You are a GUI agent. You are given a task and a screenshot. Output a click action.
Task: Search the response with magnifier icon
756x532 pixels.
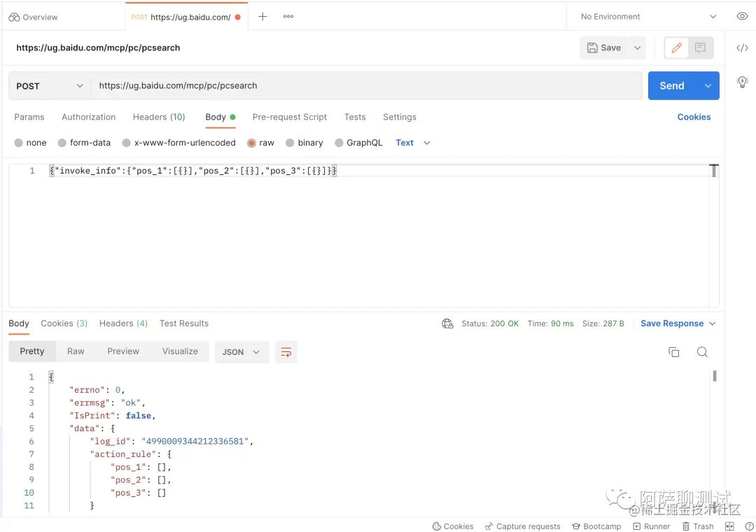702,352
